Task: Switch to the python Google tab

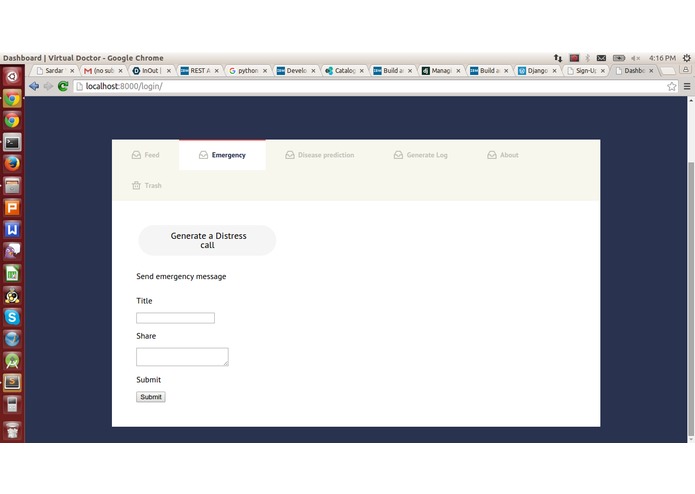Action: [x=248, y=70]
